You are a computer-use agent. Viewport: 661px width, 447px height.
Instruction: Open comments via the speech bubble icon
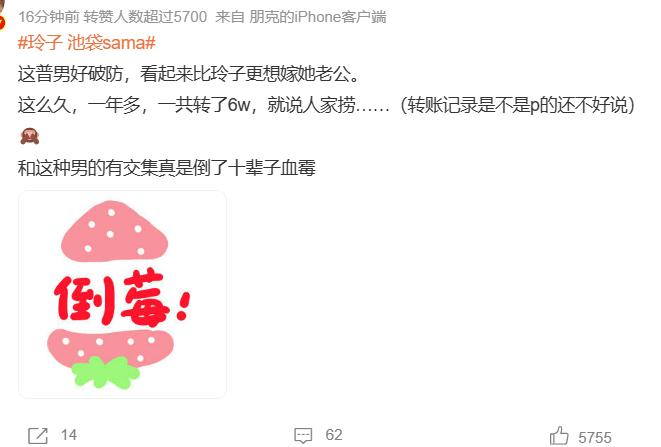click(x=303, y=436)
